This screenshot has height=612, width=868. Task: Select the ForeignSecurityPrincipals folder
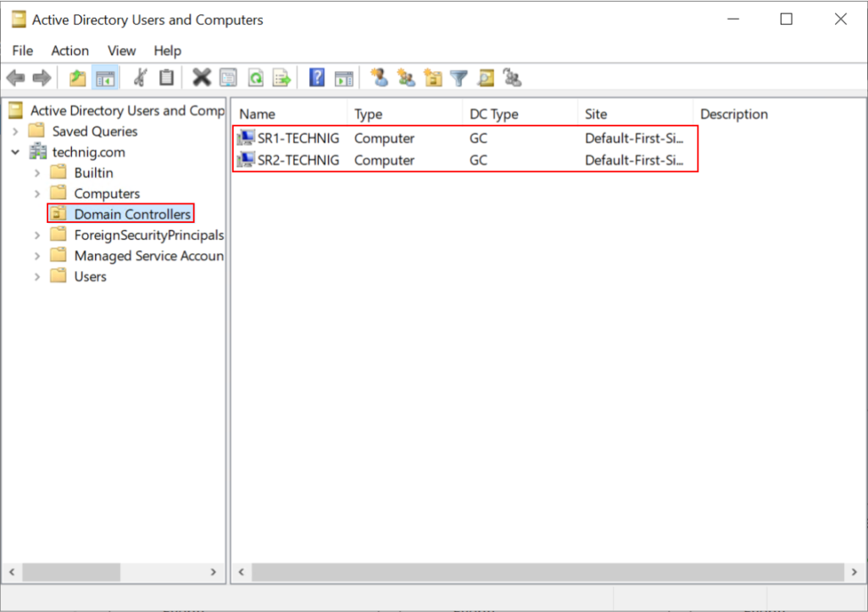(x=149, y=235)
